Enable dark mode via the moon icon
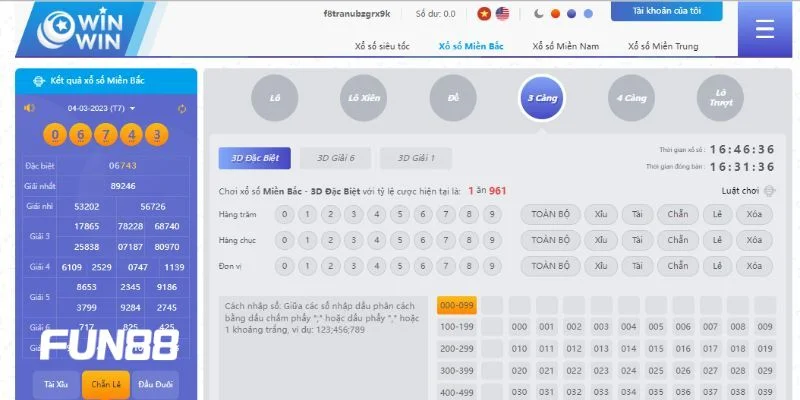Image resolution: width=800 pixels, height=400 pixels. (539, 14)
